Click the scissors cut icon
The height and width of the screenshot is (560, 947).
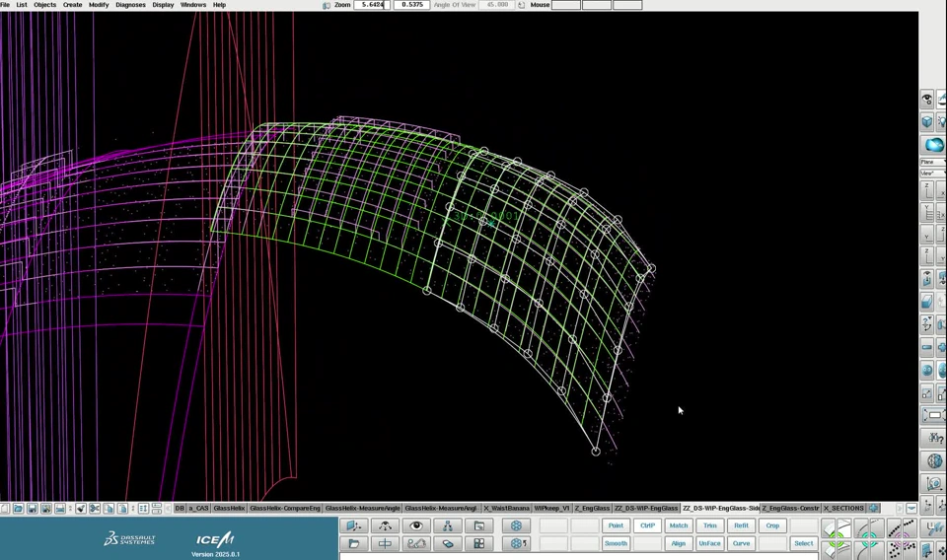[x=95, y=509]
